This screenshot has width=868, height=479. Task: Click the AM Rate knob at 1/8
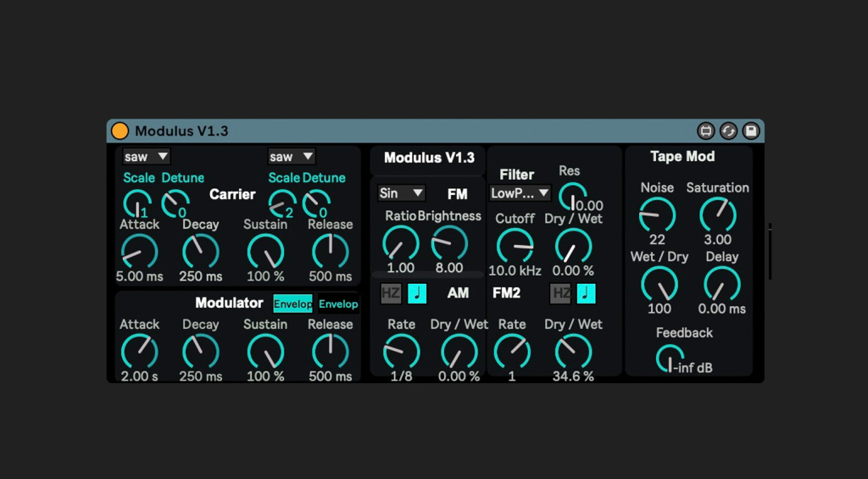[401, 352]
